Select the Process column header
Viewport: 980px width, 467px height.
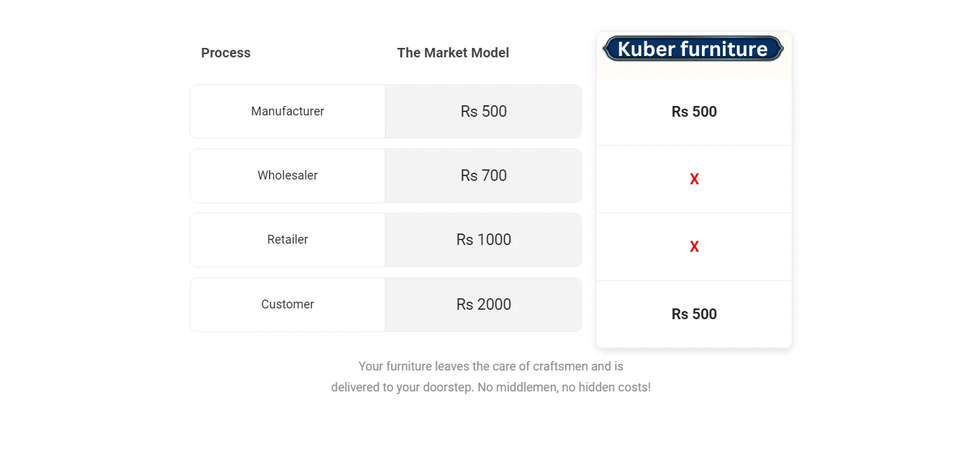pyautogui.click(x=225, y=53)
